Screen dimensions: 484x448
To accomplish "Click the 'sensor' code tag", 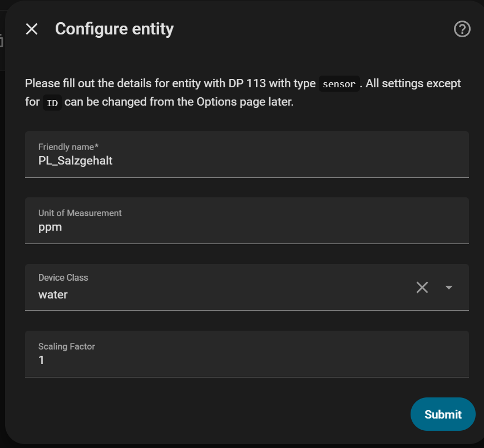I will pos(339,84).
